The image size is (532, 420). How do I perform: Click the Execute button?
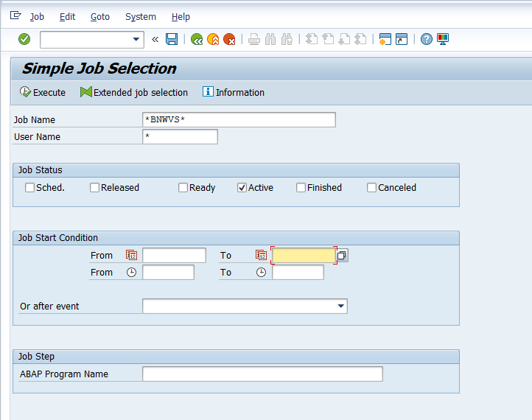(43, 92)
